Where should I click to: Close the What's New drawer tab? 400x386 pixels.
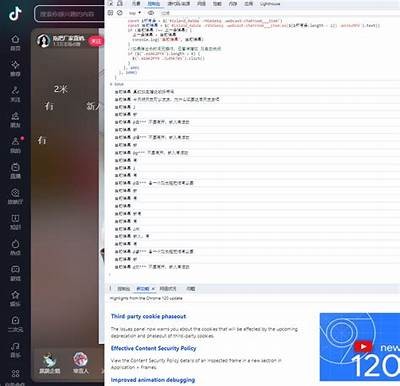(153, 289)
